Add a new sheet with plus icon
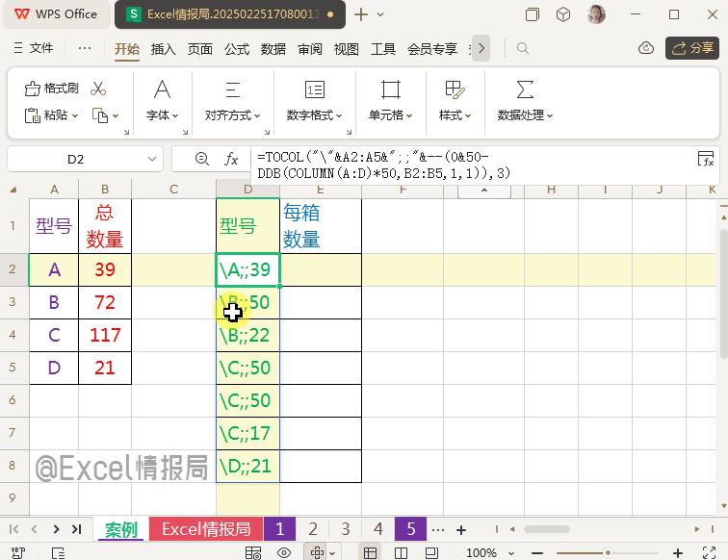728x560 pixels. pyautogui.click(x=461, y=529)
